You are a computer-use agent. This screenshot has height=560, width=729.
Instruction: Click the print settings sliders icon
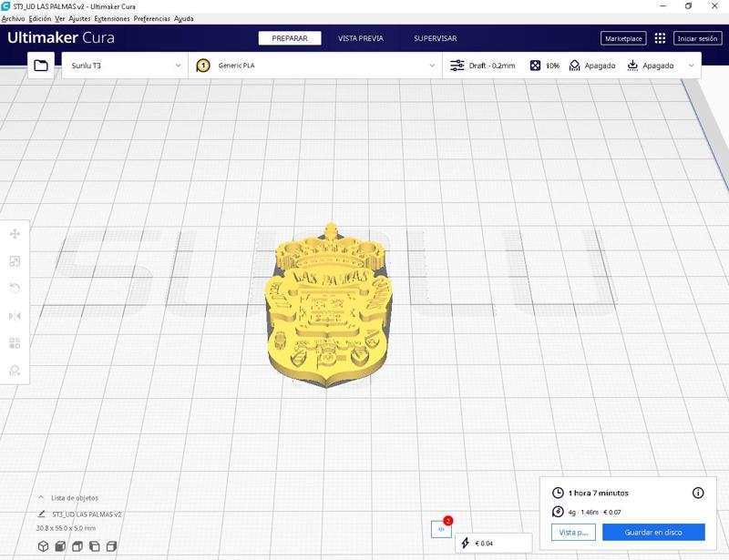tap(457, 66)
